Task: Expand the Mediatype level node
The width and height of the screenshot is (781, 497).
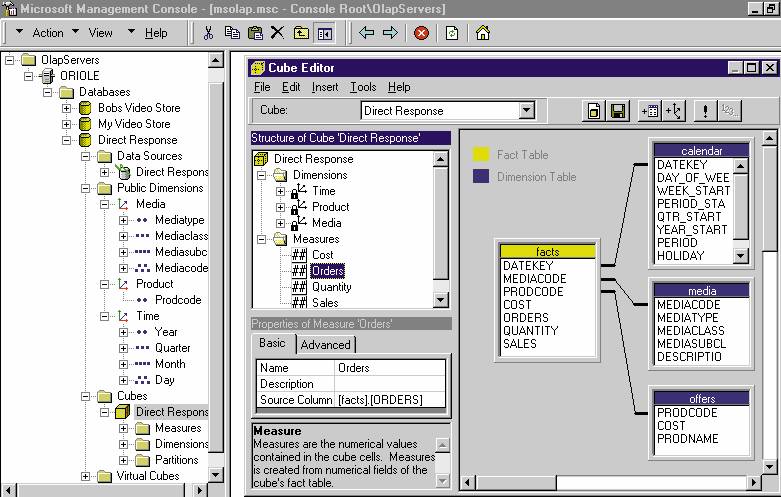Action: [x=123, y=220]
